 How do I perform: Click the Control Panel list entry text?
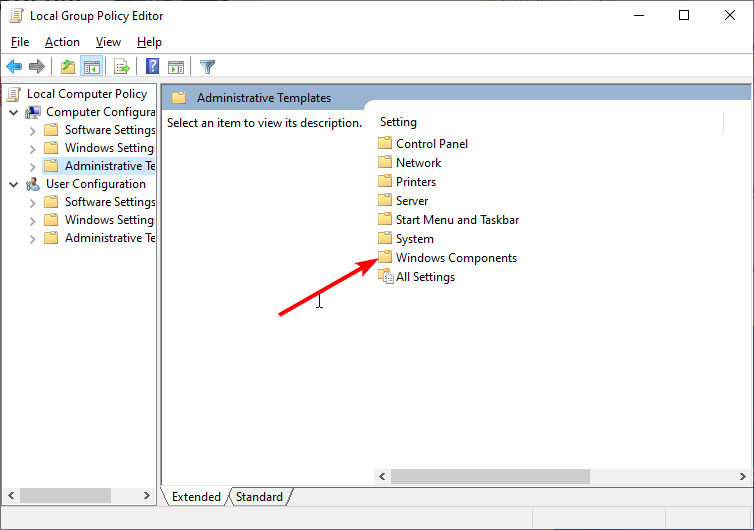tap(432, 144)
